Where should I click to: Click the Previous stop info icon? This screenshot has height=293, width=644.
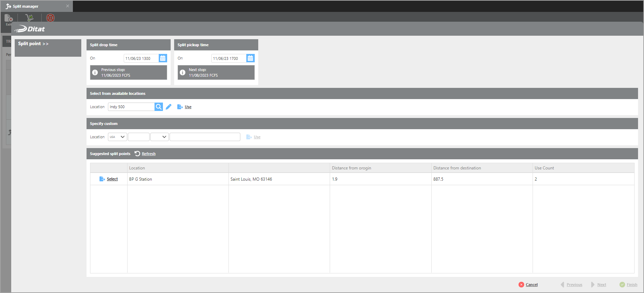coord(95,72)
